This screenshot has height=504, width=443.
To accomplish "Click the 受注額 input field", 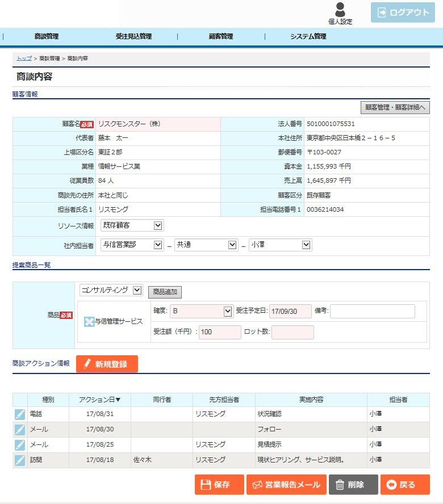I will 220,332.
